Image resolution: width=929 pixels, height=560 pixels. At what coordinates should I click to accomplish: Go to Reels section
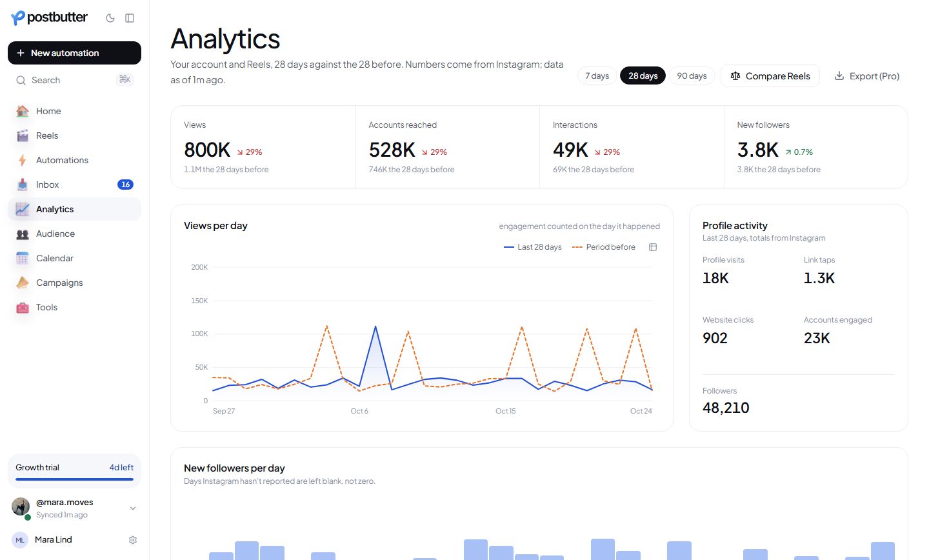74,135
